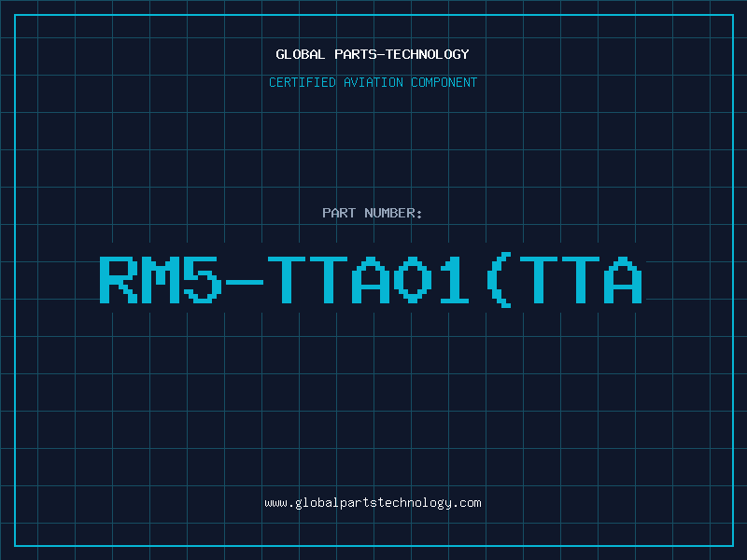Click the .com ending of the website URL

pos(466,503)
